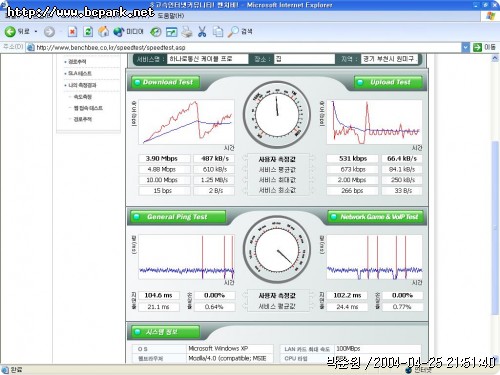Select the 102.2 ms VoIP latency value
The width and height of the screenshot is (500, 375).
tap(347, 295)
